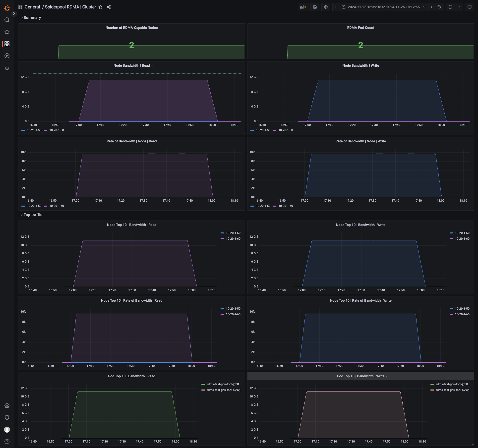Toggle 10-20-1-60 in Rate of Bandwidth Write legend
This screenshot has width=478, height=448.
pyautogui.click(x=286, y=206)
